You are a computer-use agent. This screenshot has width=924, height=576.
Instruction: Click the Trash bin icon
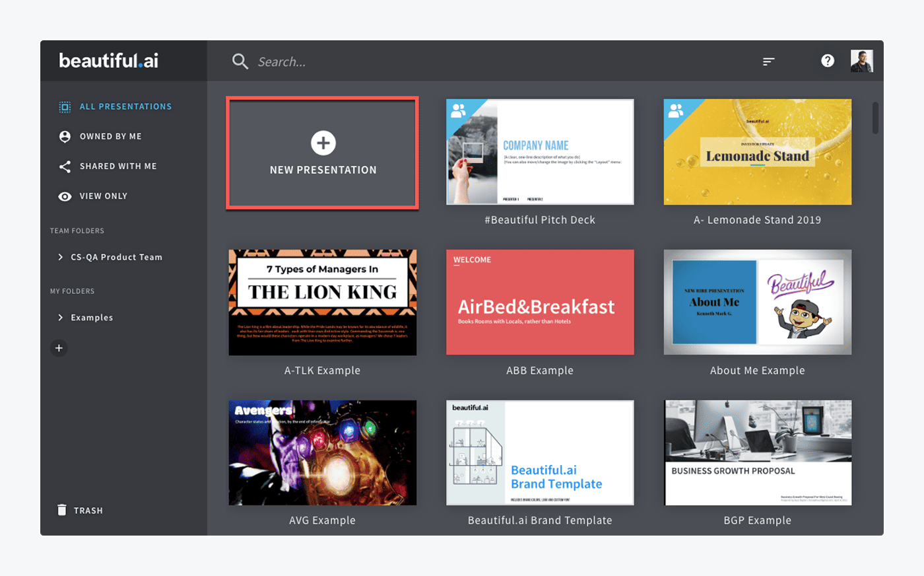tap(62, 510)
